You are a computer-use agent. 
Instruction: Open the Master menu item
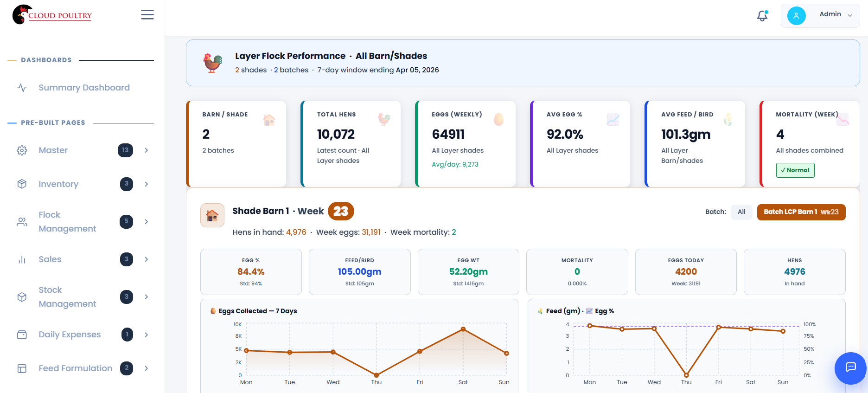[x=53, y=150]
